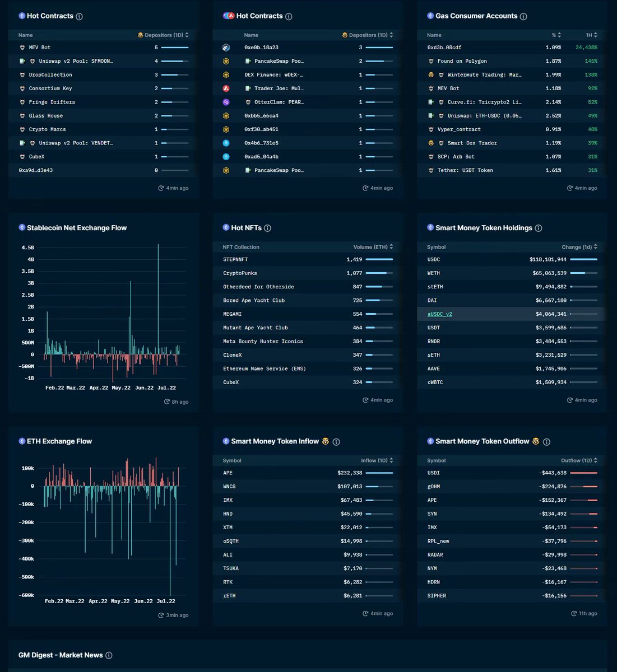Click Wintermute Trading smart money badge icon

coord(431,75)
